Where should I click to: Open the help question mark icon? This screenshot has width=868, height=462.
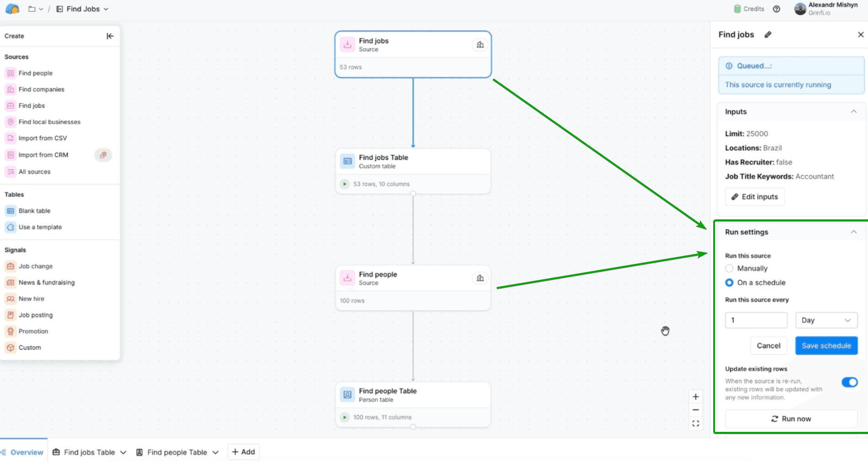click(776, 9)
